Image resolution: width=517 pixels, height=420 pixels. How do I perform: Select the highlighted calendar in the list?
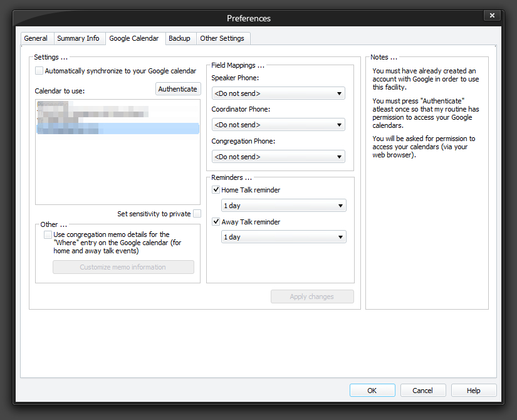coord(117,129)
